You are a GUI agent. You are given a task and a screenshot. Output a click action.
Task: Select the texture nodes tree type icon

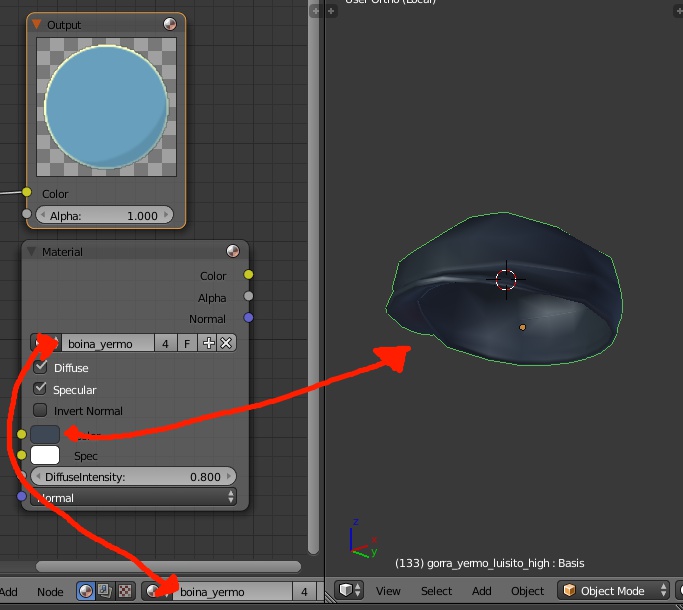[x=125, y=591]
